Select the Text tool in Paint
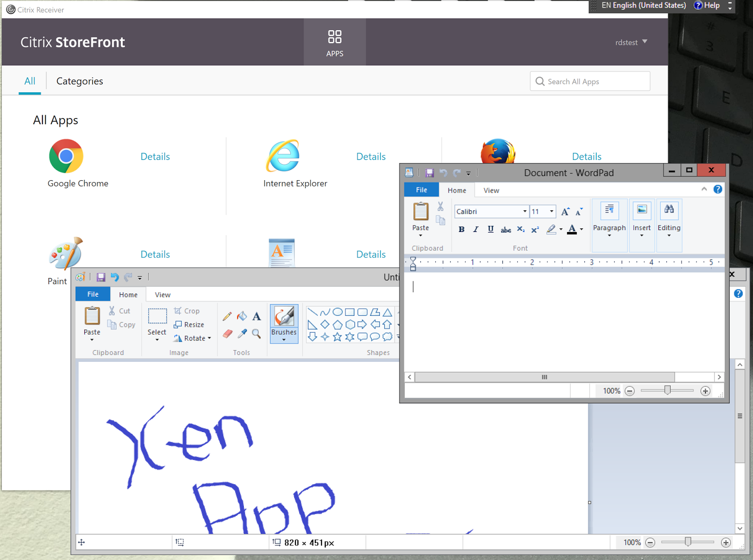The image size is (753, 560). pos(256,316)
